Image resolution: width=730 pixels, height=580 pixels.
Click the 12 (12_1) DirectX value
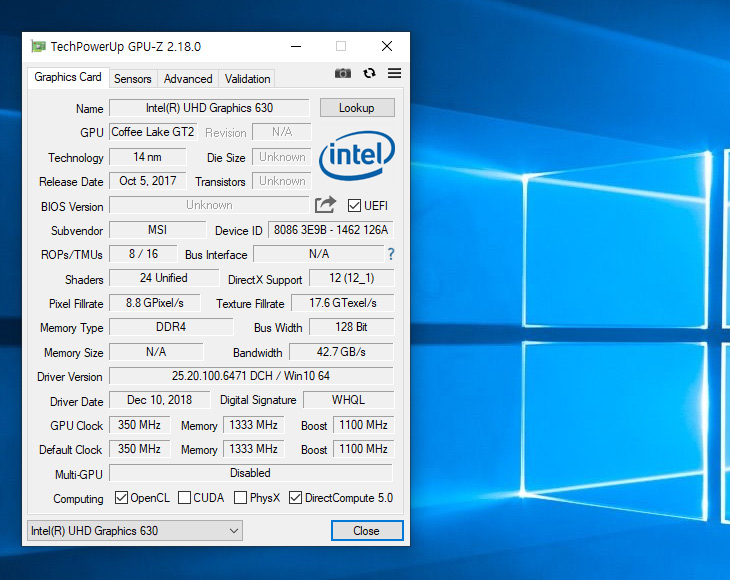351,278
